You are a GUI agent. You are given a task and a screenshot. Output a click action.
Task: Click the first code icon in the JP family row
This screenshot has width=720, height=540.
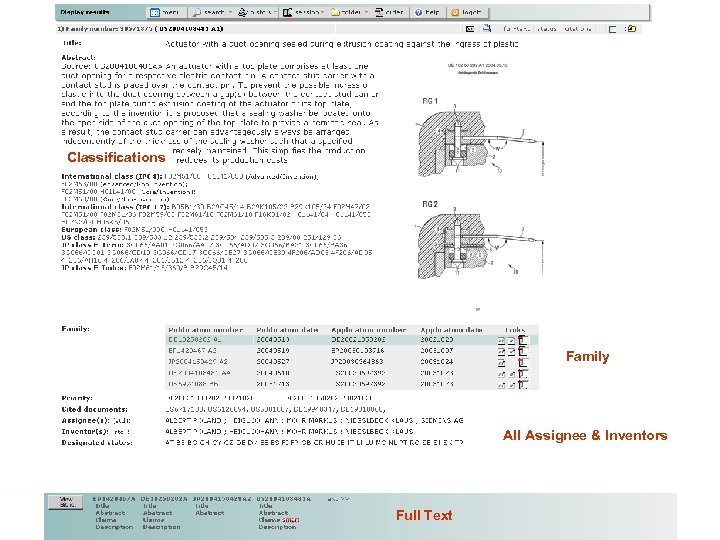pos(501,363)
